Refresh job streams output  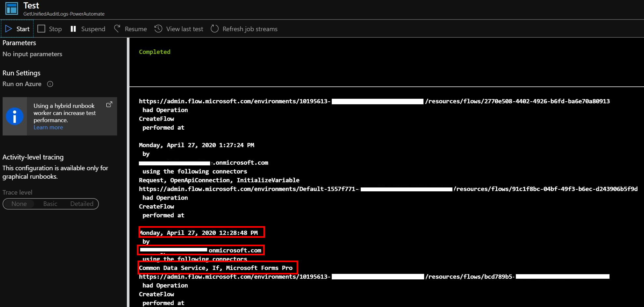pos(244,29)
